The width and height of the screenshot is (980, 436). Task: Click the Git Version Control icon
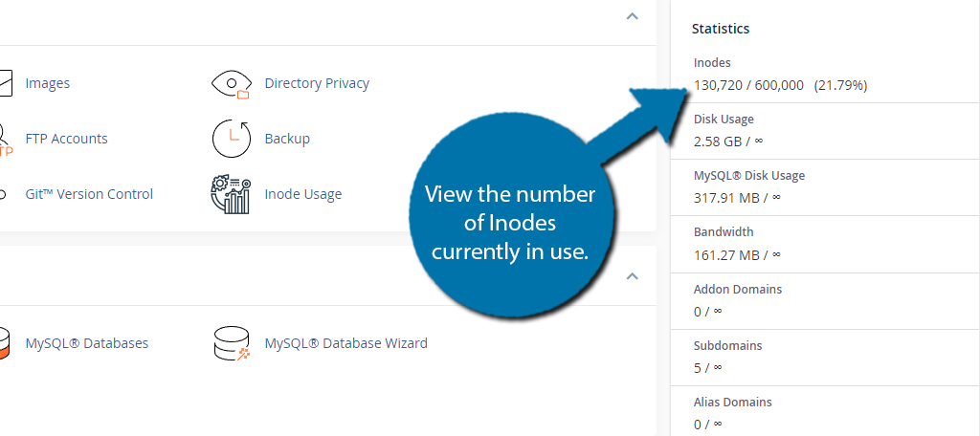pos(3,194)
